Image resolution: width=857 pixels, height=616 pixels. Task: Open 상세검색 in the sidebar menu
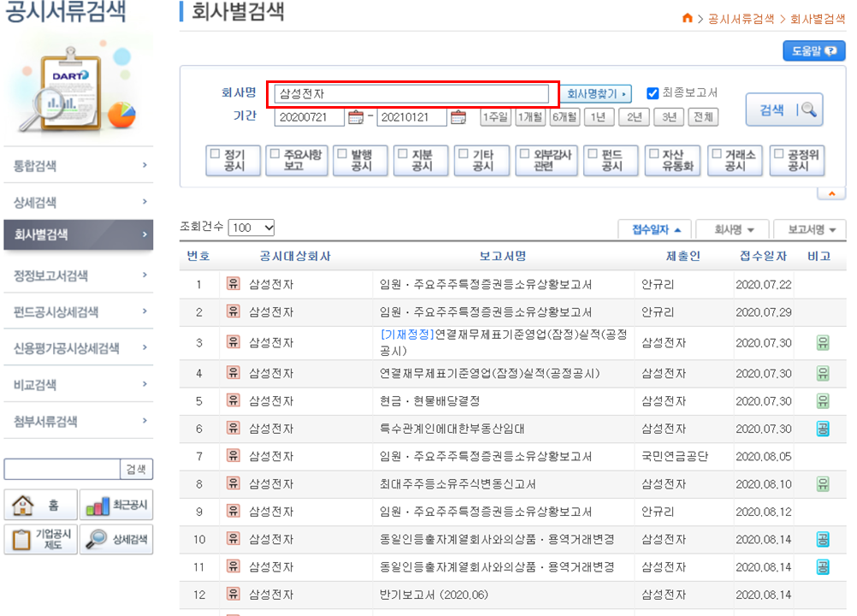[78, 202]
